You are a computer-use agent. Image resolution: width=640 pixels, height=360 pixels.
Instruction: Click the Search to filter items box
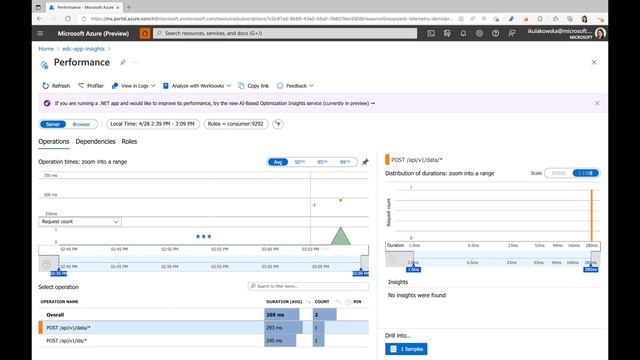[x=308, y=286]
